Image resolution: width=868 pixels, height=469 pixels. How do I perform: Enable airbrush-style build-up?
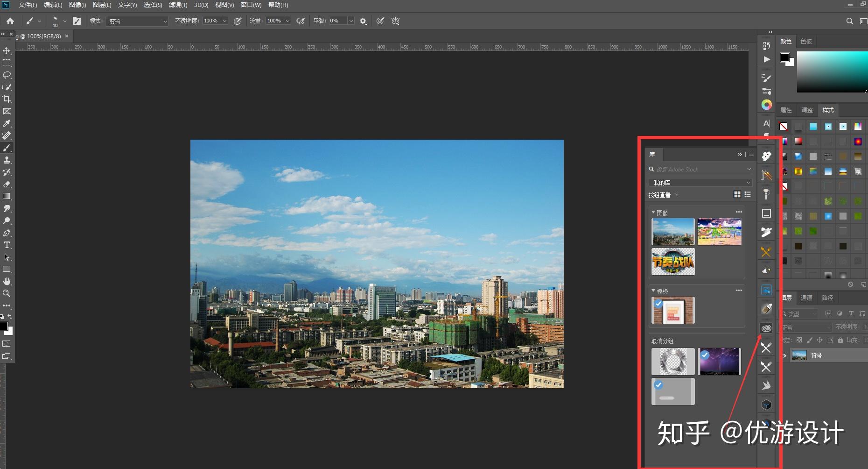tap(301, 21)
